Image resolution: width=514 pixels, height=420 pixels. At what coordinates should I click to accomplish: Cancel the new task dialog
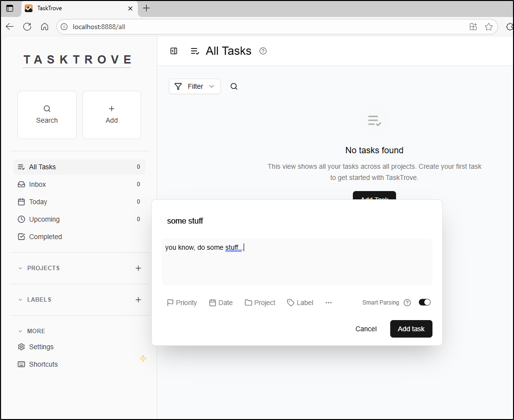coord(366,329)
